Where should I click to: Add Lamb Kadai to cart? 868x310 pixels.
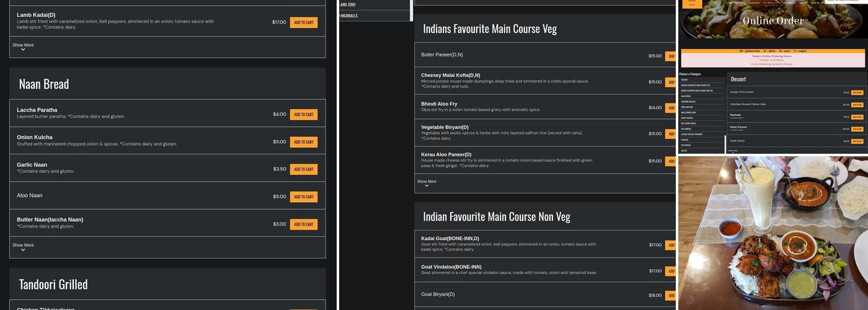(x=303, y=22)
